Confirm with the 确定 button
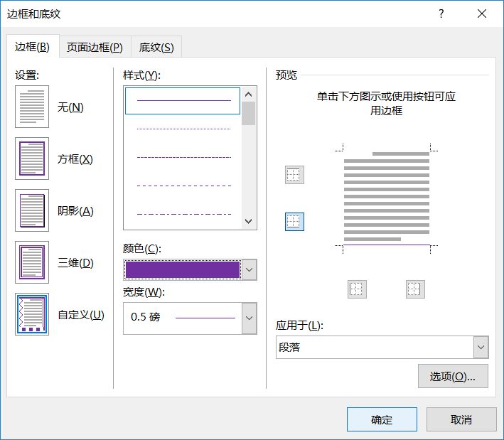Viewport: 504px width, 440px height. 382,419
